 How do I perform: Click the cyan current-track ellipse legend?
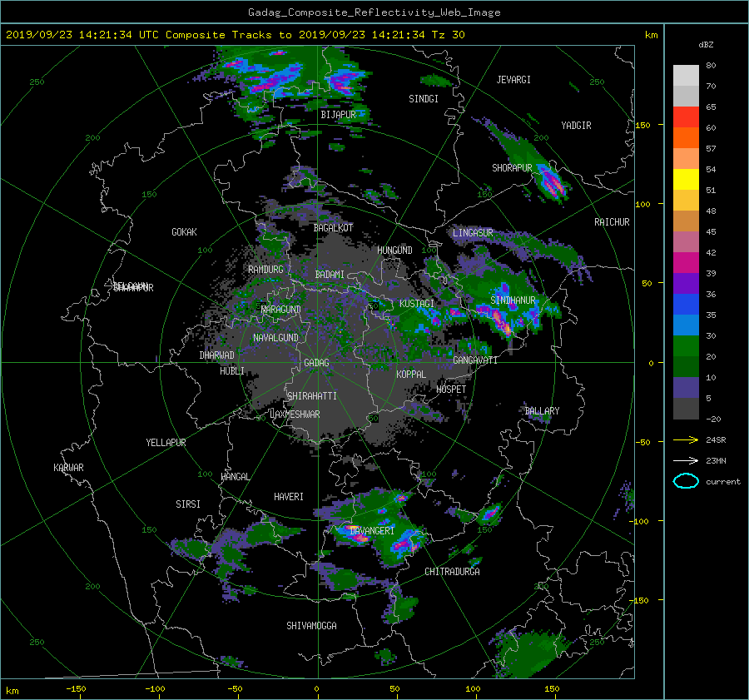click(x=686, y=481)
